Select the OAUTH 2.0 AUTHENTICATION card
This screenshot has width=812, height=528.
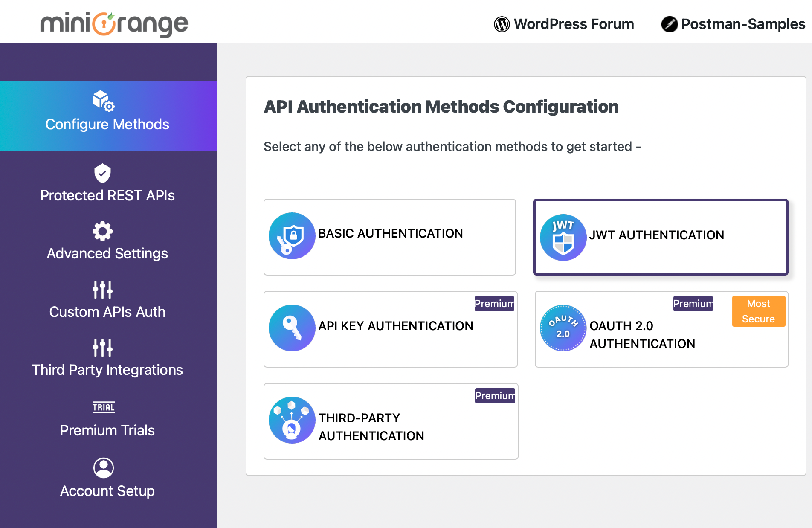(661, 329)
